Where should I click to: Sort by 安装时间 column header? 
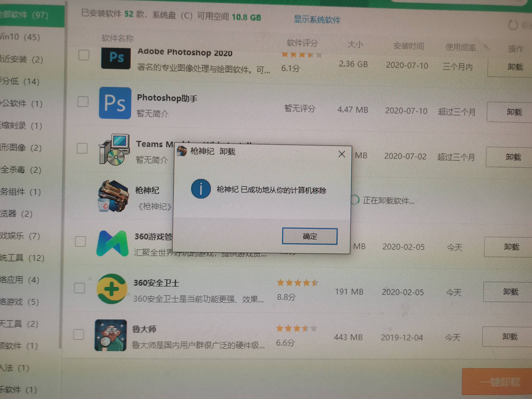[x=409, y=46]
